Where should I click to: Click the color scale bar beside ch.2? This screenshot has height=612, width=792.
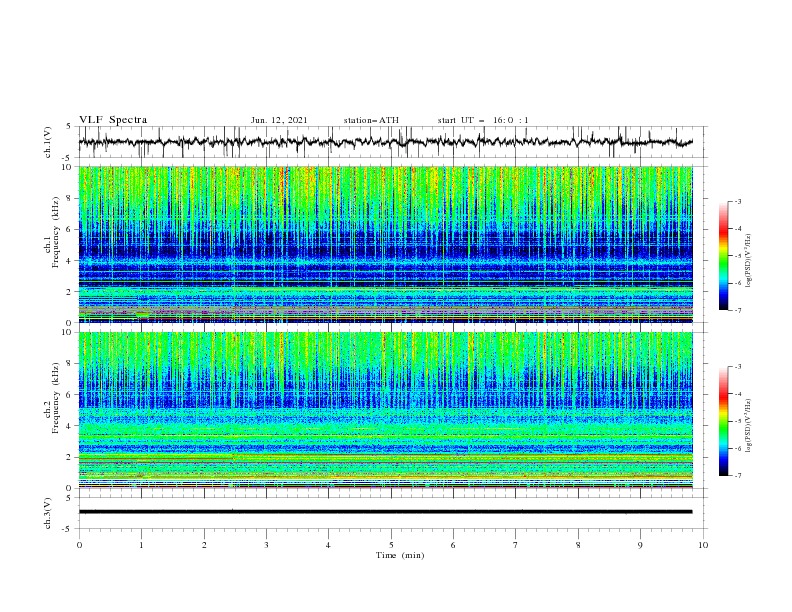tap(723, 421)
